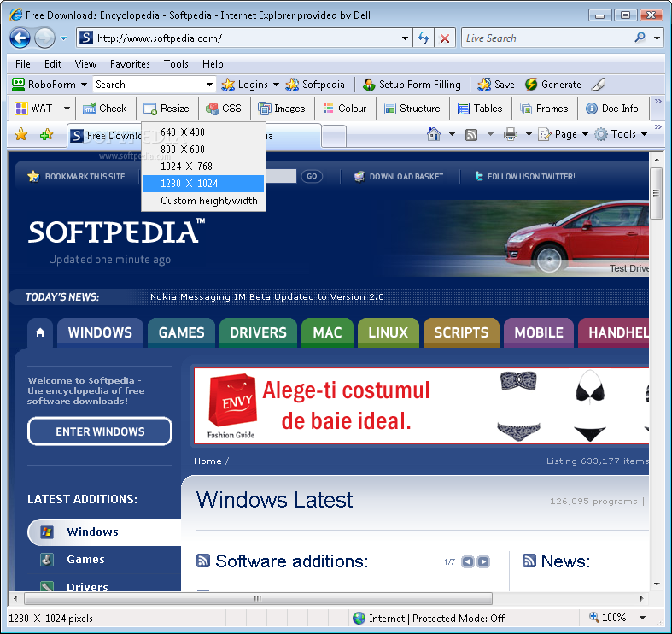Click the RoboForm Softpedia passcard
Viewport: 672px width, 634px height.
pos(315,85)
